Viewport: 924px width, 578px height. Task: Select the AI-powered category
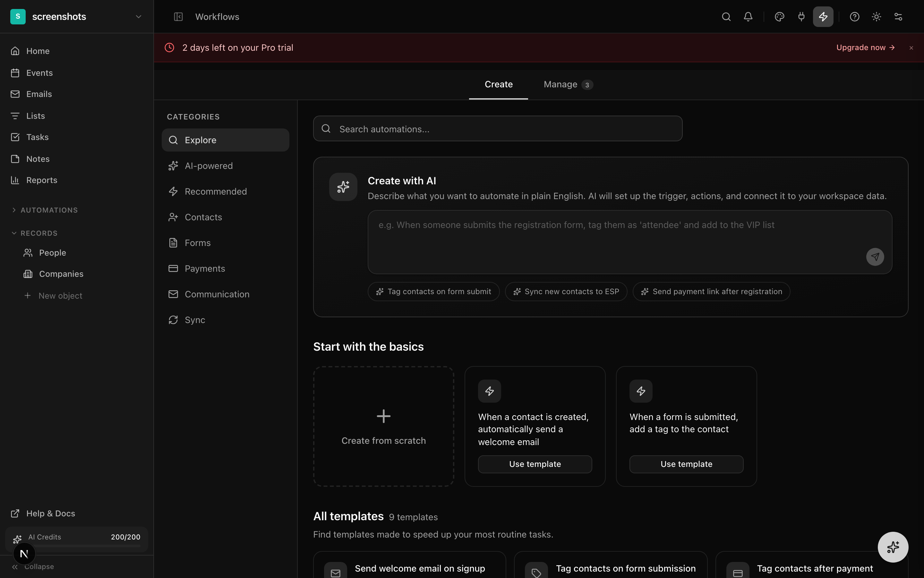click(225, 165)
